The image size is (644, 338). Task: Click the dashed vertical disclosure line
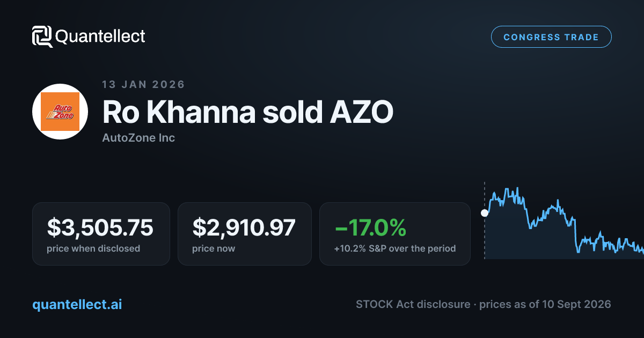pos(485,221)
